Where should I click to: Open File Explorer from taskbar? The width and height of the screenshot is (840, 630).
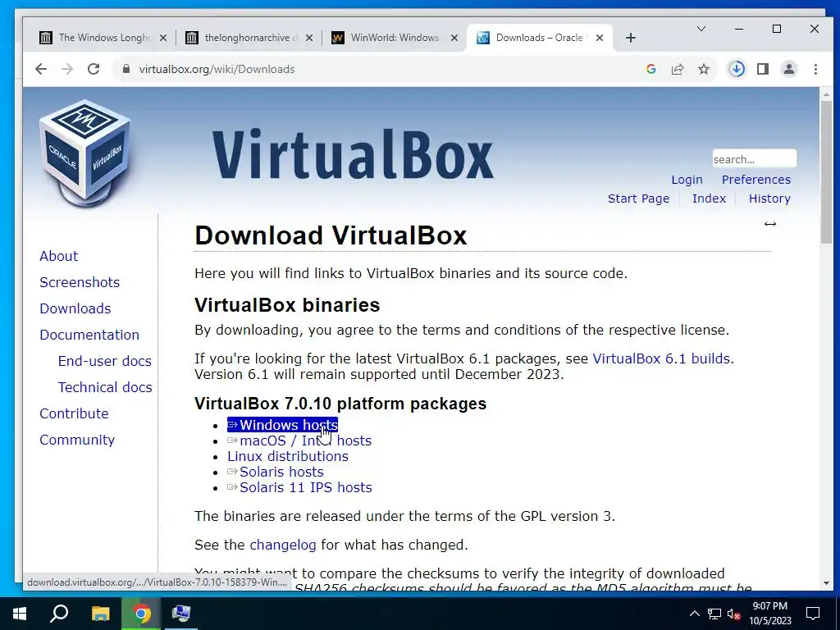tap(100, 614)
